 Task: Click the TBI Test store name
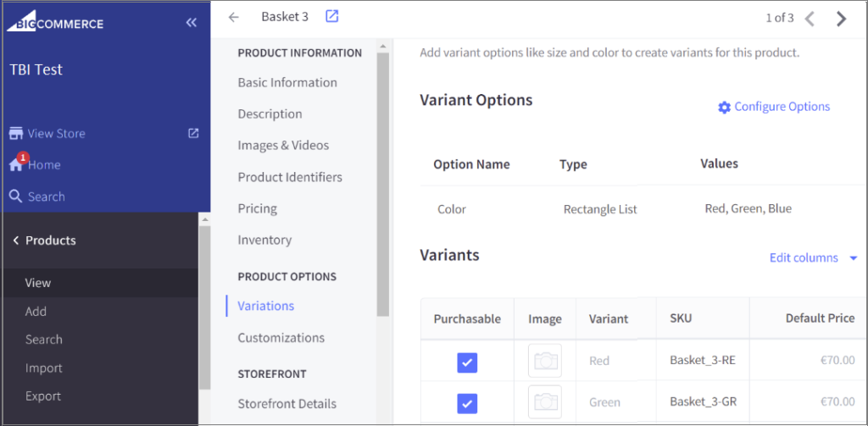point(36,69)
